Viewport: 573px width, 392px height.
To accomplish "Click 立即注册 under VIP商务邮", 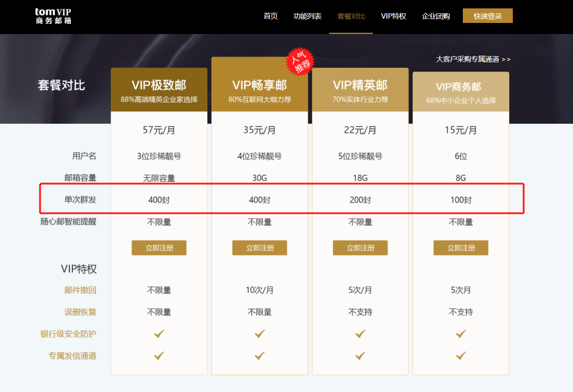I will 461,248.
